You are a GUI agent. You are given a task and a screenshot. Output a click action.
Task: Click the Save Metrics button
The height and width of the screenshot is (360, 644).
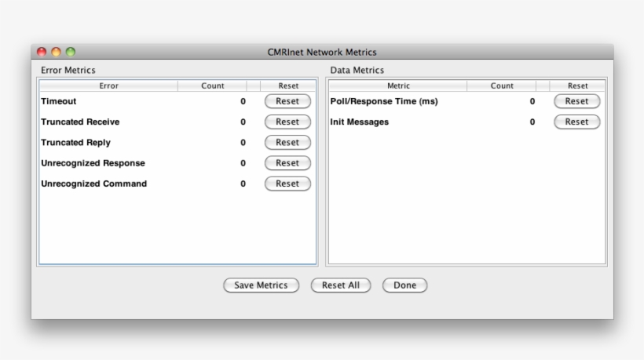point(261,285)
